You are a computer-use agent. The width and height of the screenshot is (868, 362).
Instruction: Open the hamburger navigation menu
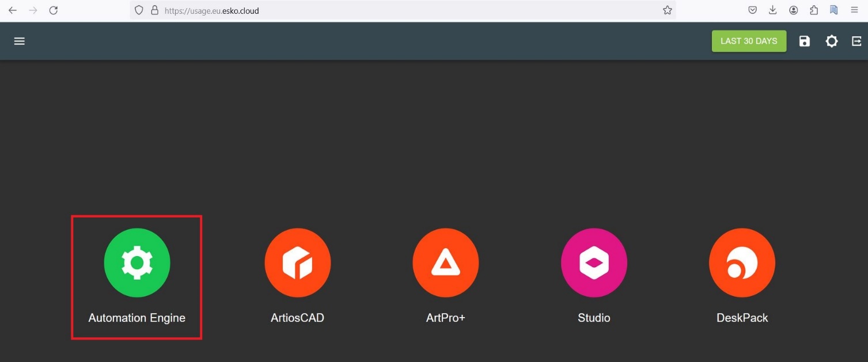pyautogui.click(x=19, y=41)
